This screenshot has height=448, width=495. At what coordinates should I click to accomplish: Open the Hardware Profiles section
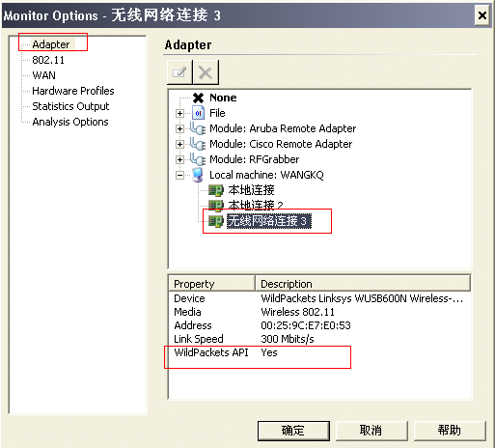click(x=73, y=91)
